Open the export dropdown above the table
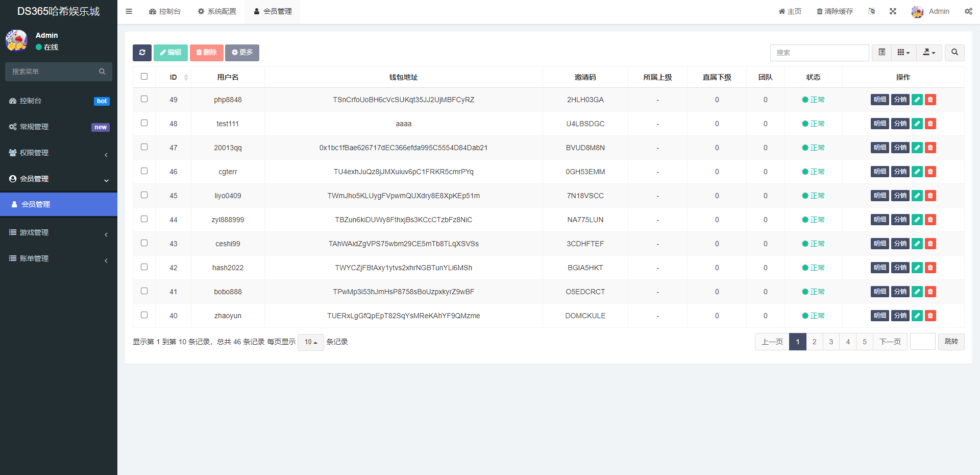Screen dimensions: 980x475 coord(929,53)
